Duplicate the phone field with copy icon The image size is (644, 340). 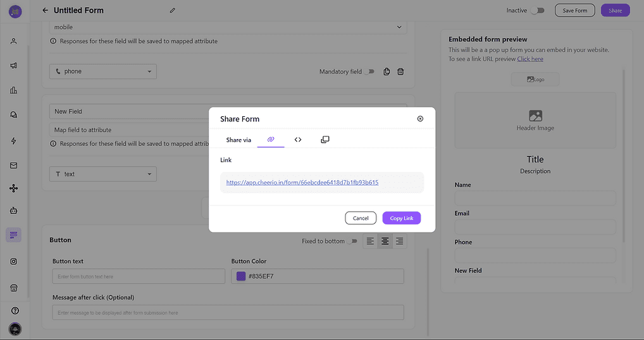(x=387, y=71)
